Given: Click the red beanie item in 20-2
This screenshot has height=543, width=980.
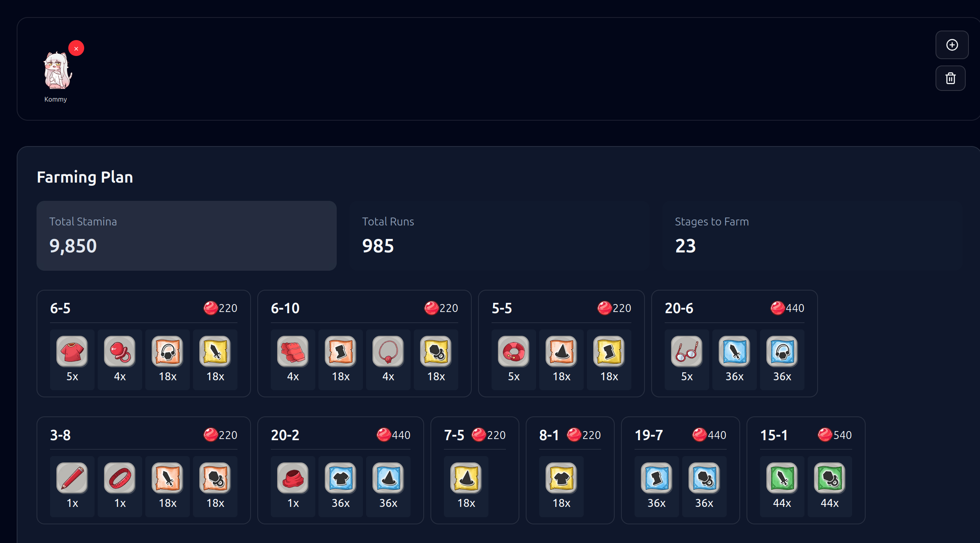Looking at the screenshot, I should (x=293, y=478).
